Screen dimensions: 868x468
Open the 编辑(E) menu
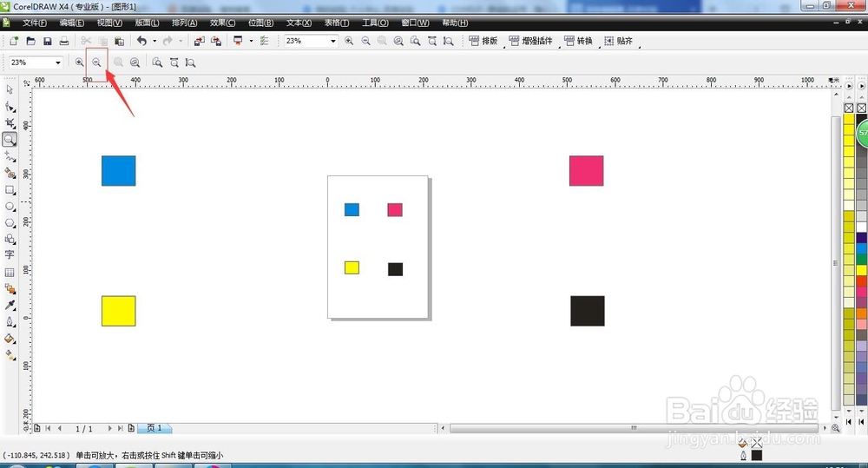(x=72, y=23)
